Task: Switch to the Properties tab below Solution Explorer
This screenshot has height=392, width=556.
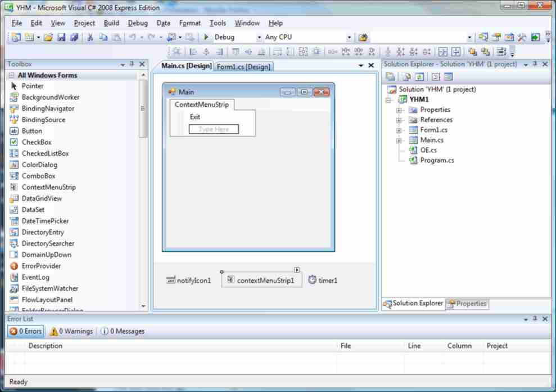Action: [x=467, y=304]
